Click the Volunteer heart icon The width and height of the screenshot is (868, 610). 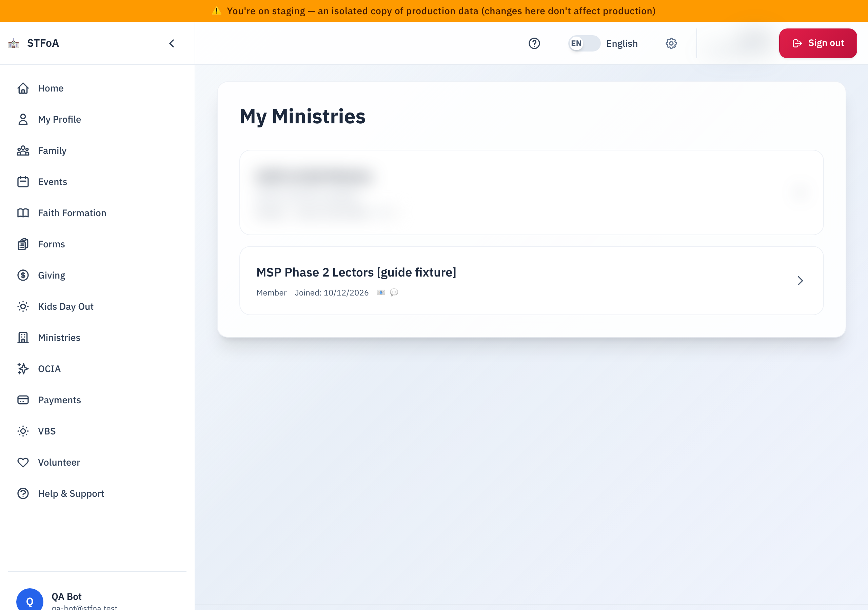pyautogui.click(x=23, y=462)
